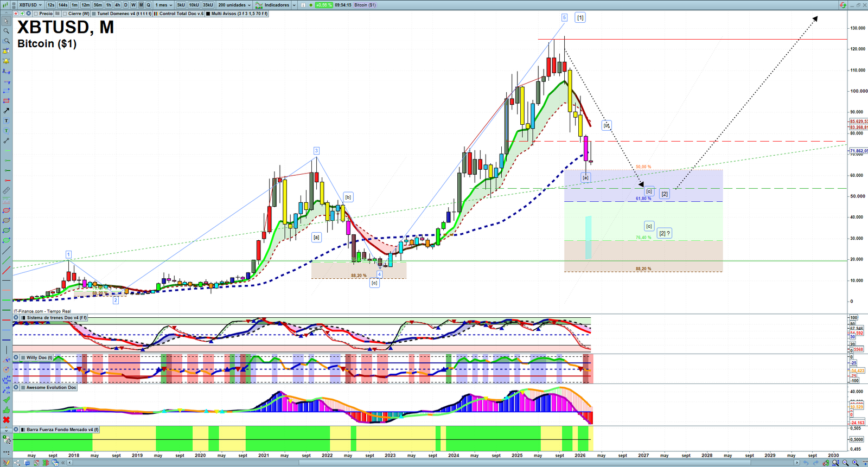Click the Barra Fuerza Fondo Mercado v4 label

click(x=63, y=430)
